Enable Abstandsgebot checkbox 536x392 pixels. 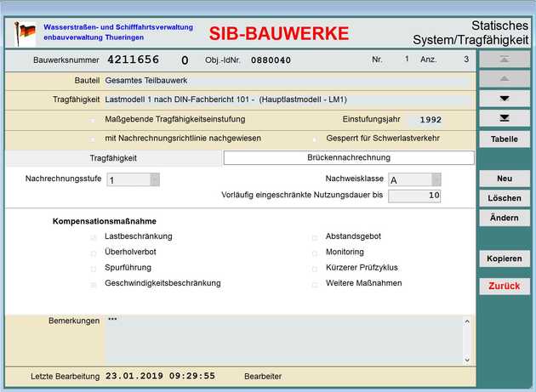(315, 237)
